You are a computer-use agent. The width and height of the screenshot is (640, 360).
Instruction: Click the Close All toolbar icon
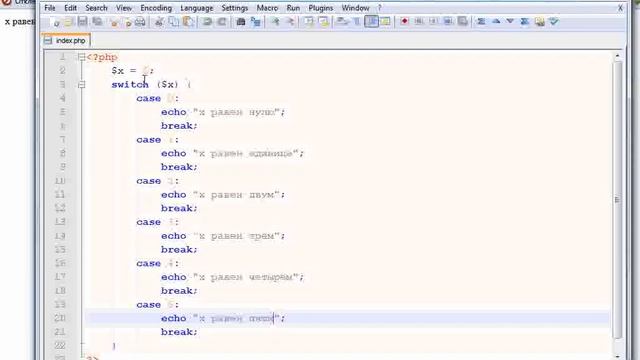coord(127,22)
